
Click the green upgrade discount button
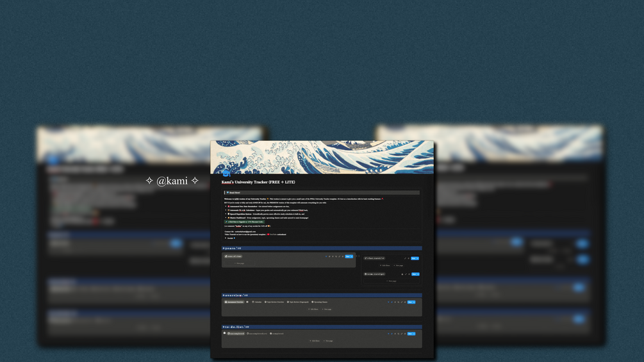(x=244, y=222)
